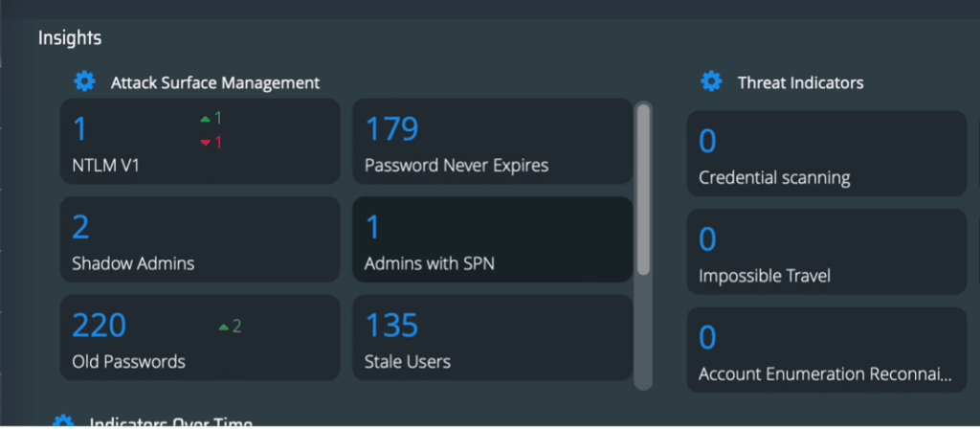The width and height of the screenshot is (980, 430).
Task: Click the Attack Surface Management gear icon
Action: click(x=85, y=82)
